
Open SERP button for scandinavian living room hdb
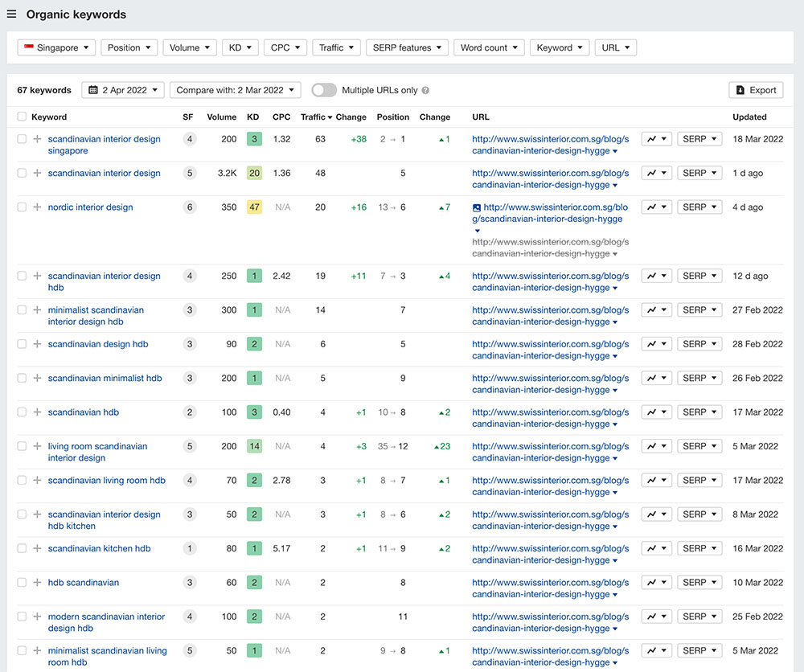coord(699,481)
